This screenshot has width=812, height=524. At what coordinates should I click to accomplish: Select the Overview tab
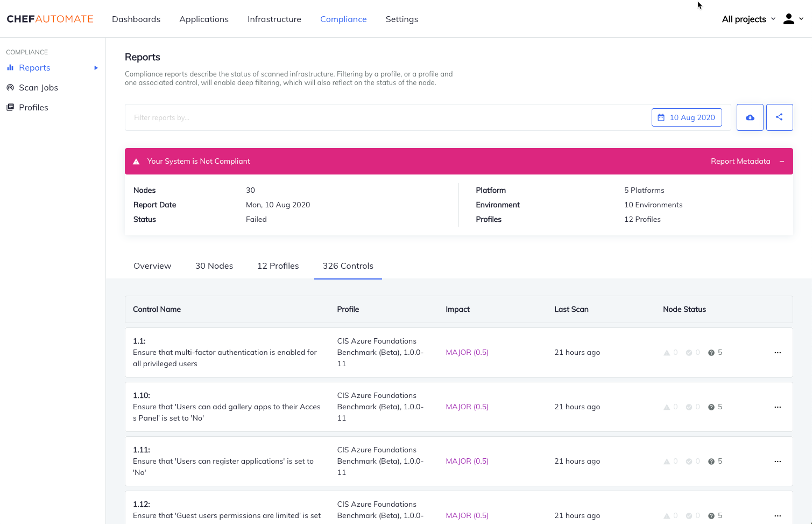(x=152, y=266)
